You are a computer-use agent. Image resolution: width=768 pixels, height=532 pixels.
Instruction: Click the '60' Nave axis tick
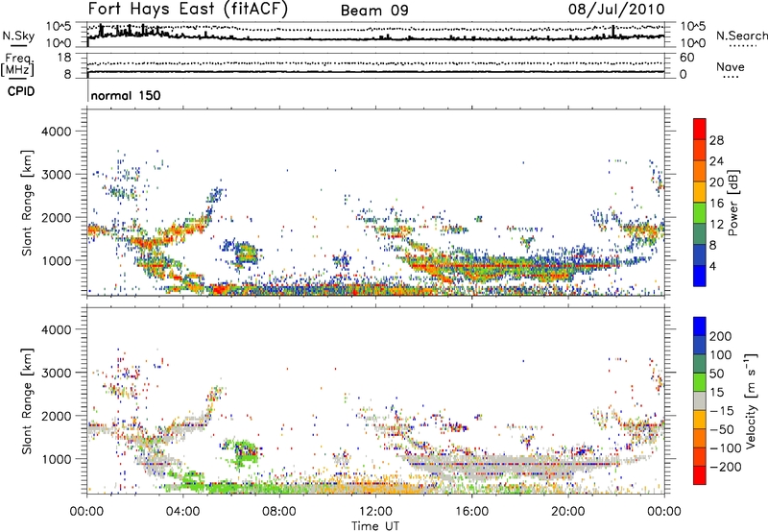pos(686,58)
